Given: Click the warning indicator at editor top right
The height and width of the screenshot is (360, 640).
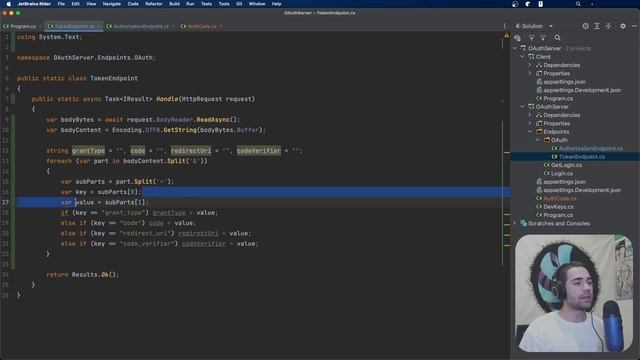Looking at the screenshot, I should click(x=506, y=36).
